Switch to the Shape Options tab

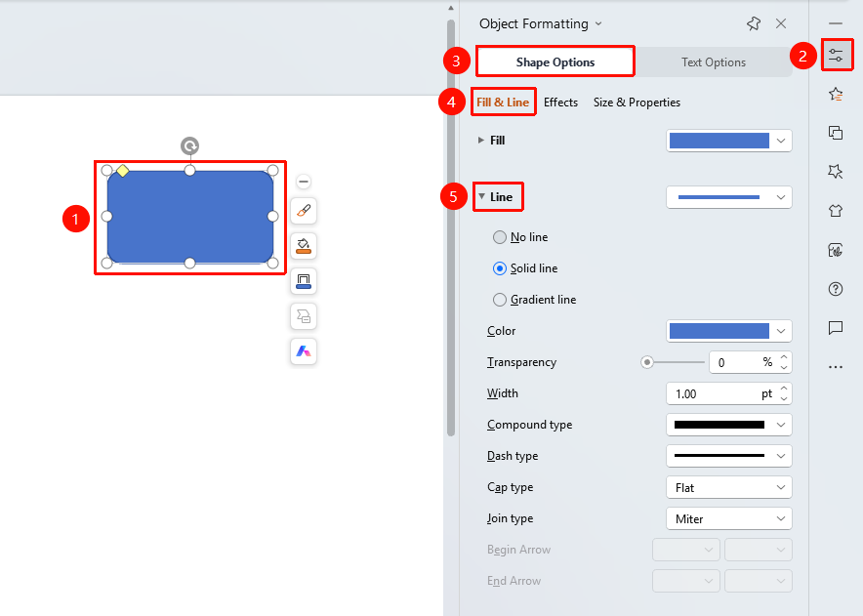click(555, 62)
